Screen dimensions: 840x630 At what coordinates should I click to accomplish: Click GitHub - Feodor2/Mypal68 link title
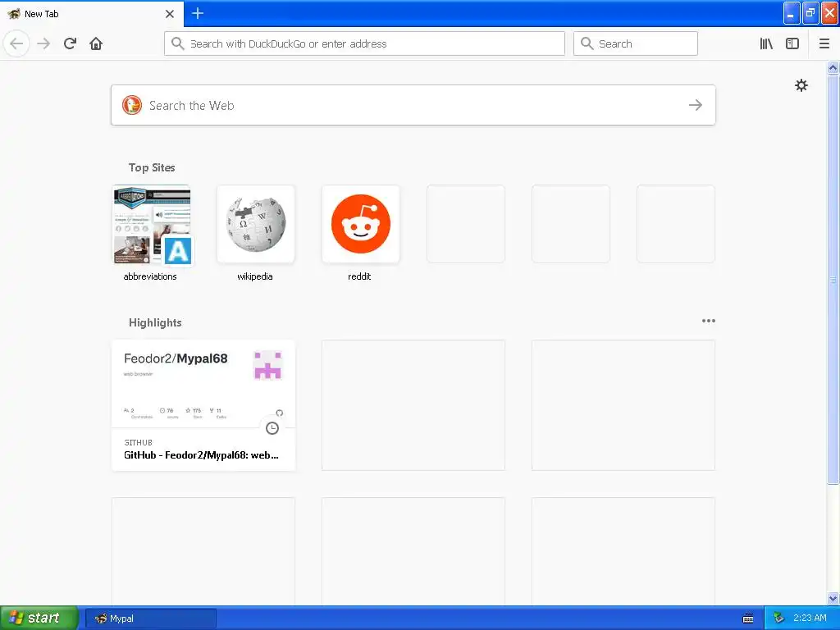point(201,455)
